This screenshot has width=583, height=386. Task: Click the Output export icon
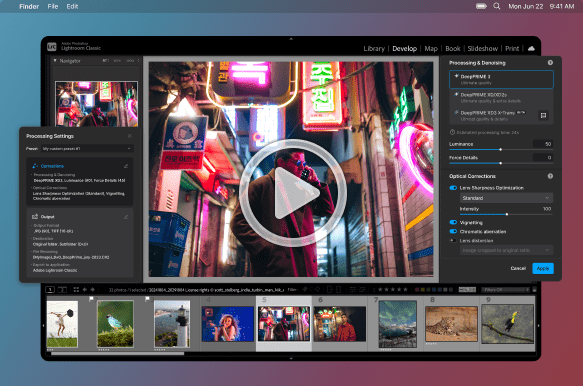point(35,216)
